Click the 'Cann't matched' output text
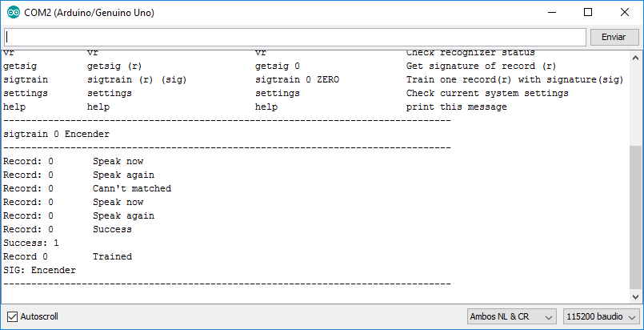Image resolution: width=644 pixels, height=330 pixels. click(x=132, y=188)
